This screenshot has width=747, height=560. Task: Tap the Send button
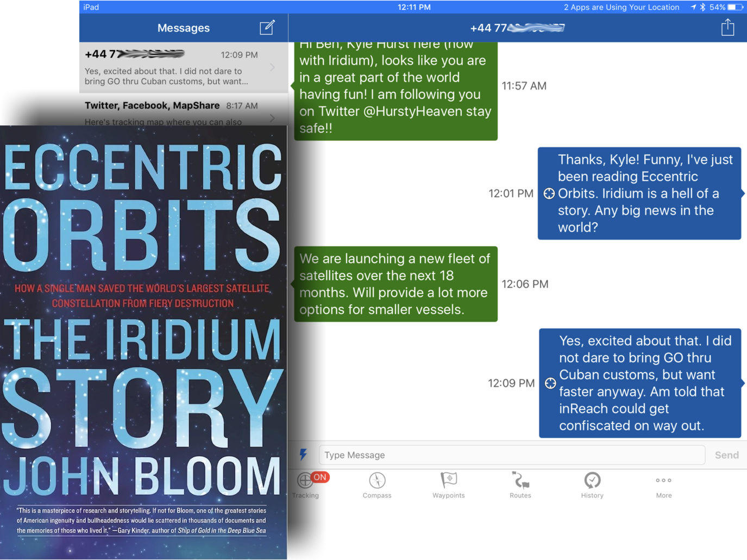[726, 455]
